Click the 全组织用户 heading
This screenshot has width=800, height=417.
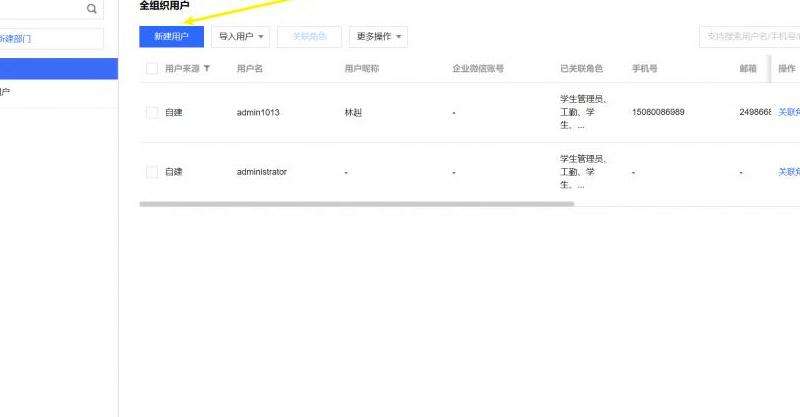(x=164, y=6)
